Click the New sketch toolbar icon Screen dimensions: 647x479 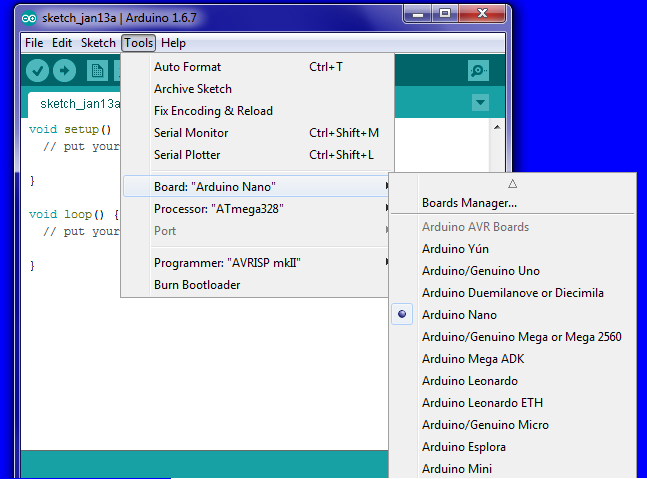[x=97, y=71]
